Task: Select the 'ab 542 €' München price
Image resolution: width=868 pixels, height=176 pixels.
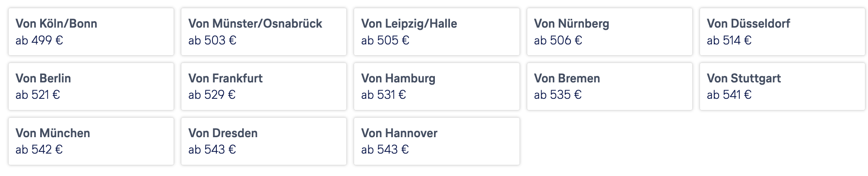Action: [39, 150]
